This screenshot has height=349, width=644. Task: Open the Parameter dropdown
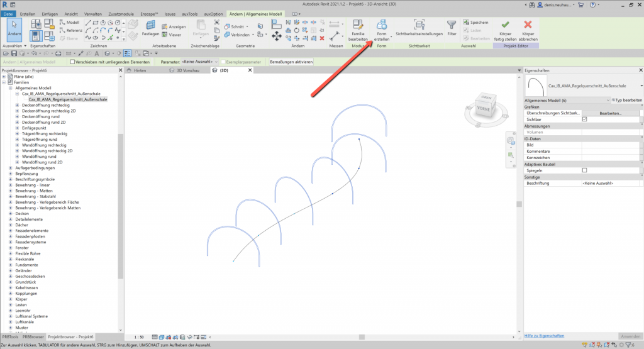(199, 62)
